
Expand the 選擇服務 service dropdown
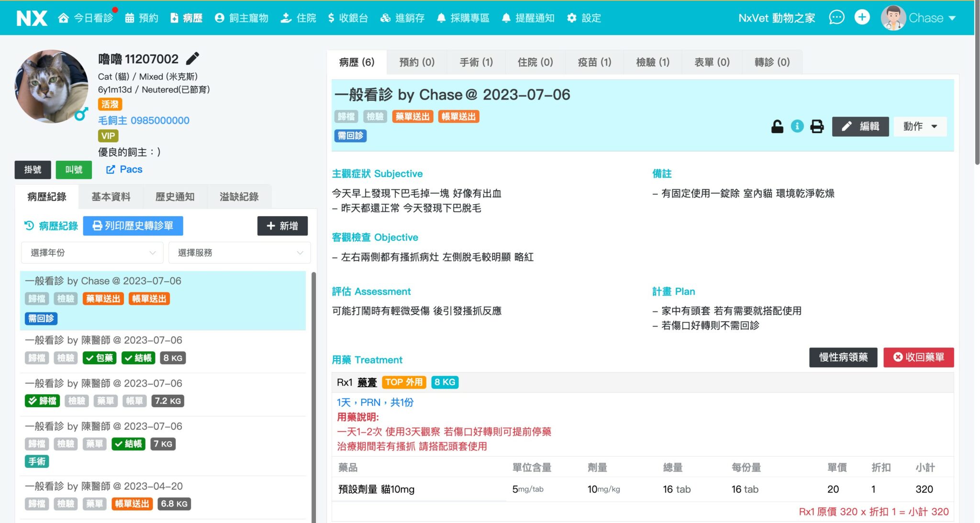click(239, 253)
